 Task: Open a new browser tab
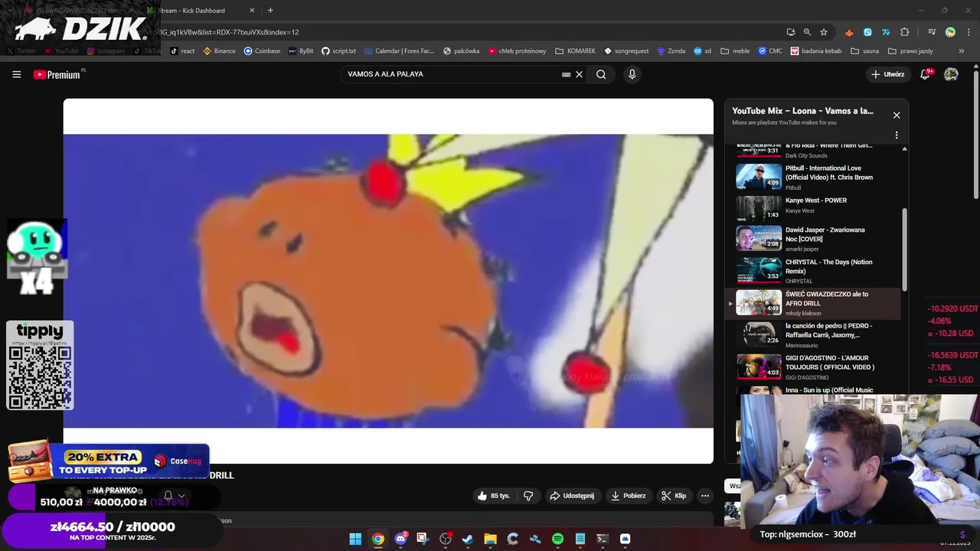(270, 11)
